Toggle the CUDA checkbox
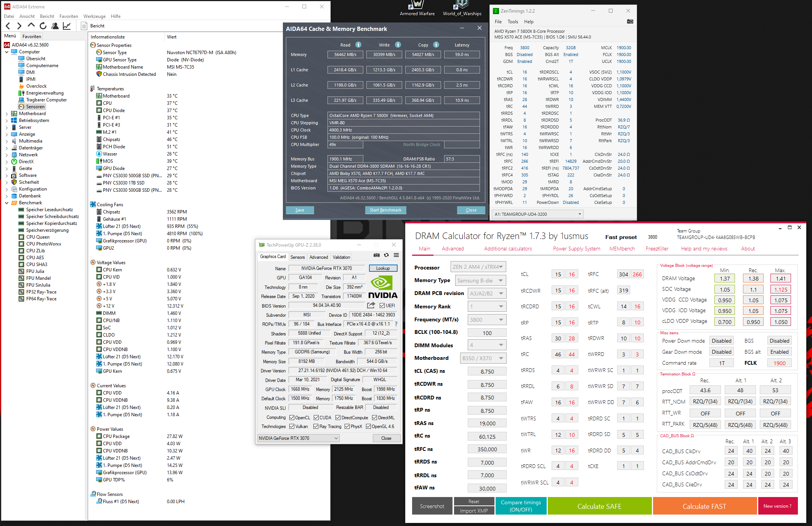 point(316,418)
